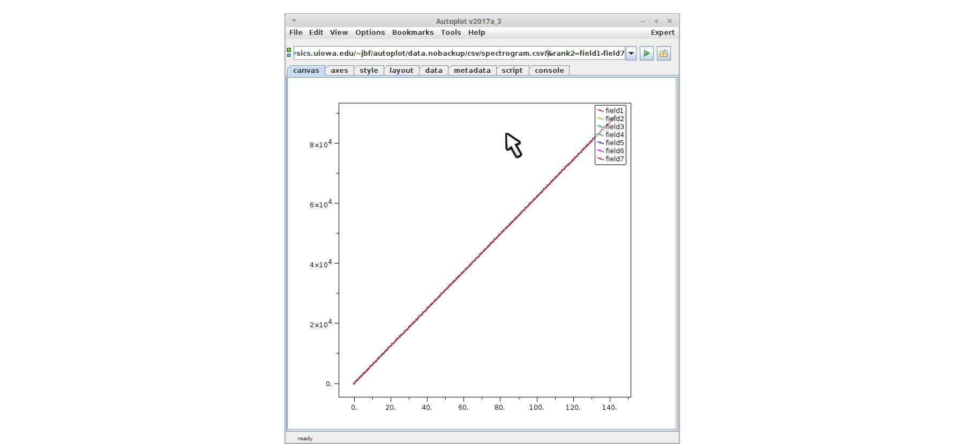This screenshot has height=444, width=980.
Task: Maximize the Autoplot window
Action: pos(656,21)
